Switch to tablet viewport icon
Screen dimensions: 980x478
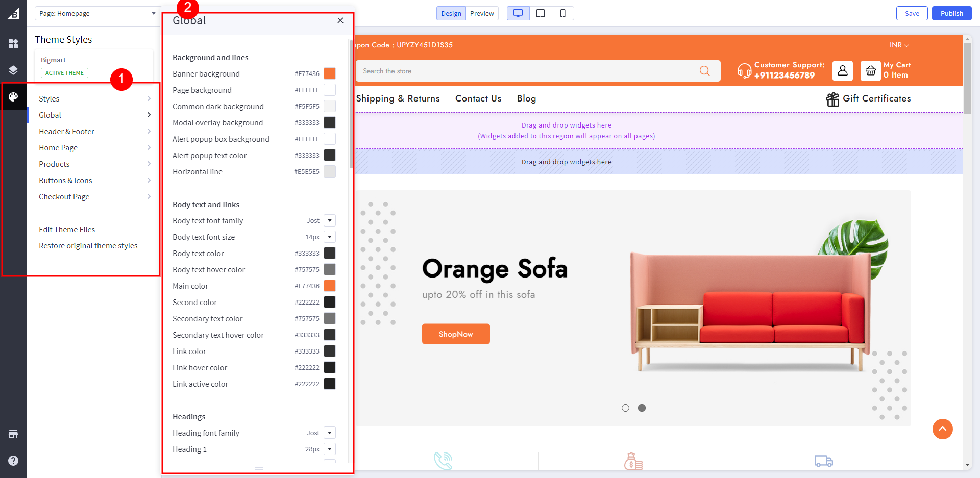(x=541, y=13)
